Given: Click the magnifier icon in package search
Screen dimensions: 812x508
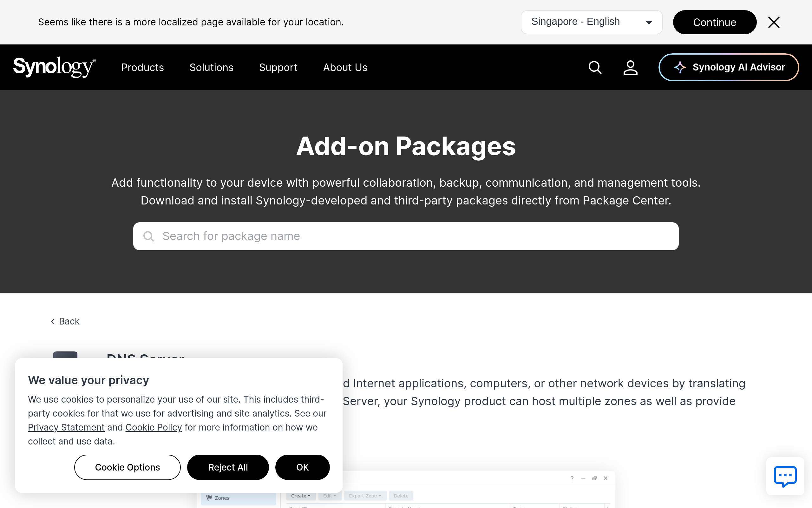Looking at the screenshot, I should (148, 236).
